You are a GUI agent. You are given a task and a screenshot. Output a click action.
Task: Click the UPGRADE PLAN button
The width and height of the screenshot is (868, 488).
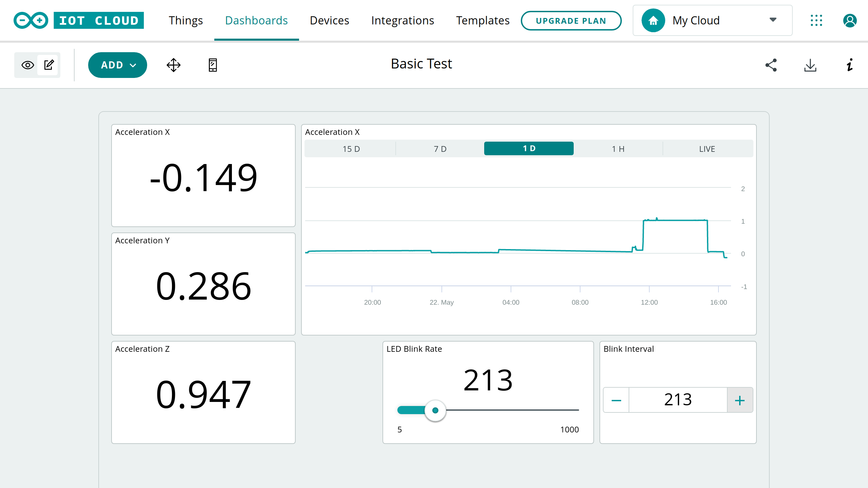pos(571,20)
